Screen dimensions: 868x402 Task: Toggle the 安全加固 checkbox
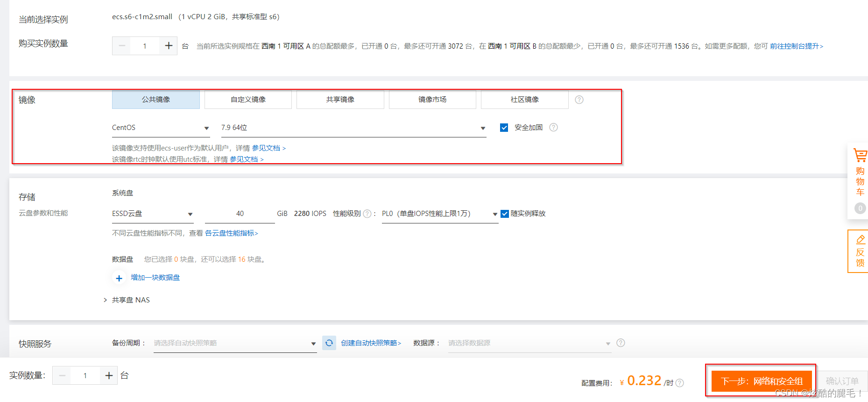point(504,128)
